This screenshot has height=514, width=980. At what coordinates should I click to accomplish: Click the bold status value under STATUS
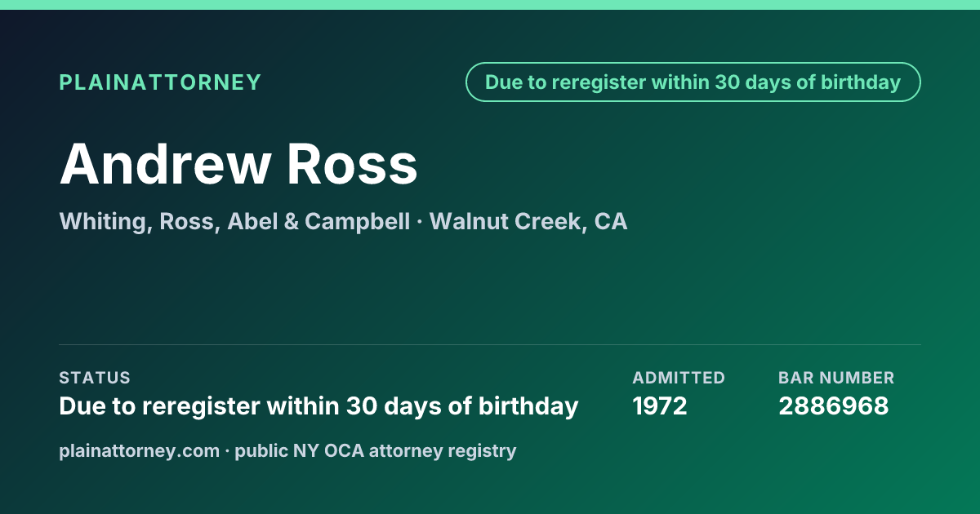point(318,406)
